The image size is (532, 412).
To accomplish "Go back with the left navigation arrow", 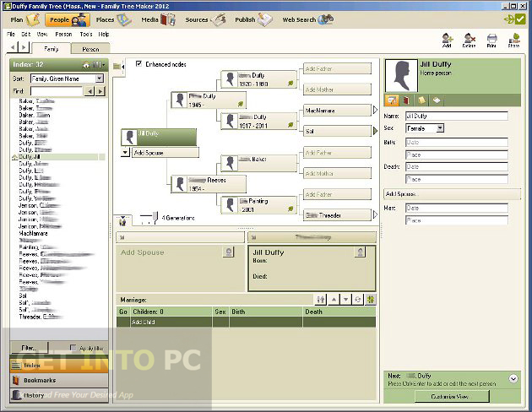I will click(x=13, y=47).
